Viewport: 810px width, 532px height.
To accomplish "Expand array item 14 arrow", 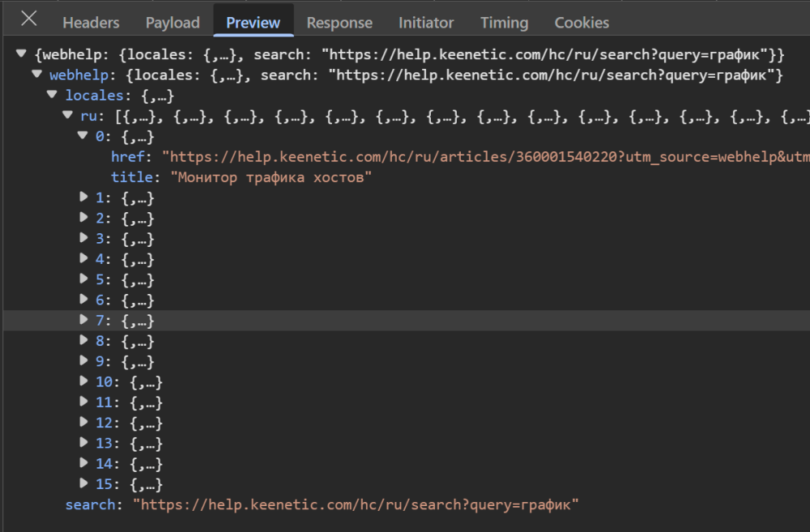I will coord(83,462).
